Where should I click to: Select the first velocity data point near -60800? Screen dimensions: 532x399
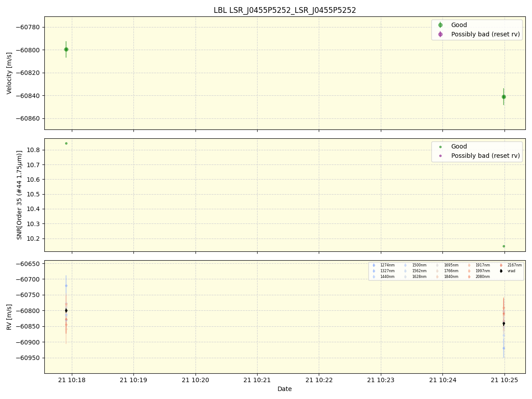pyautogui.click(x=66, y=49)
